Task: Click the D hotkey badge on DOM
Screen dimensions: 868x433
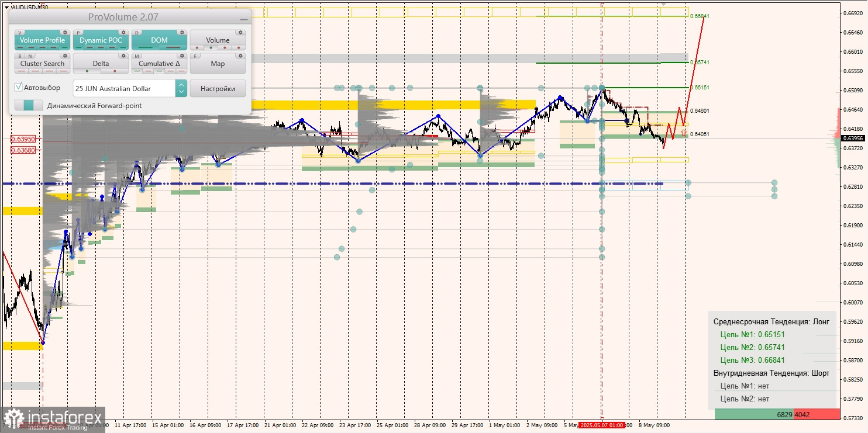Action: 137,33
